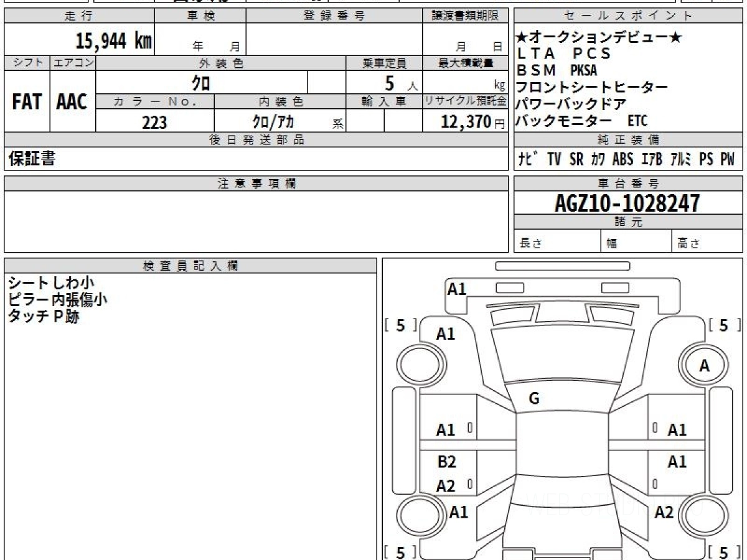Select the 純正装備 header
Screen dimensions: 747x560
click(x=628, y=140)
